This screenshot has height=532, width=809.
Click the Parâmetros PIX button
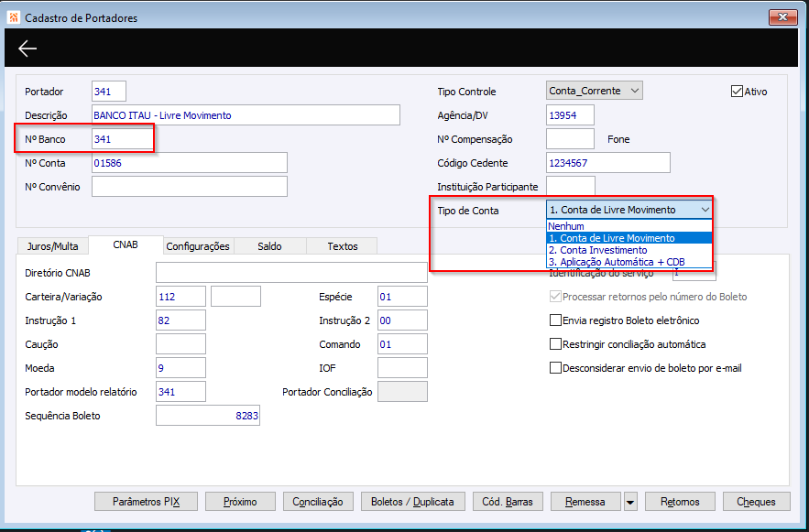(146, 502)
